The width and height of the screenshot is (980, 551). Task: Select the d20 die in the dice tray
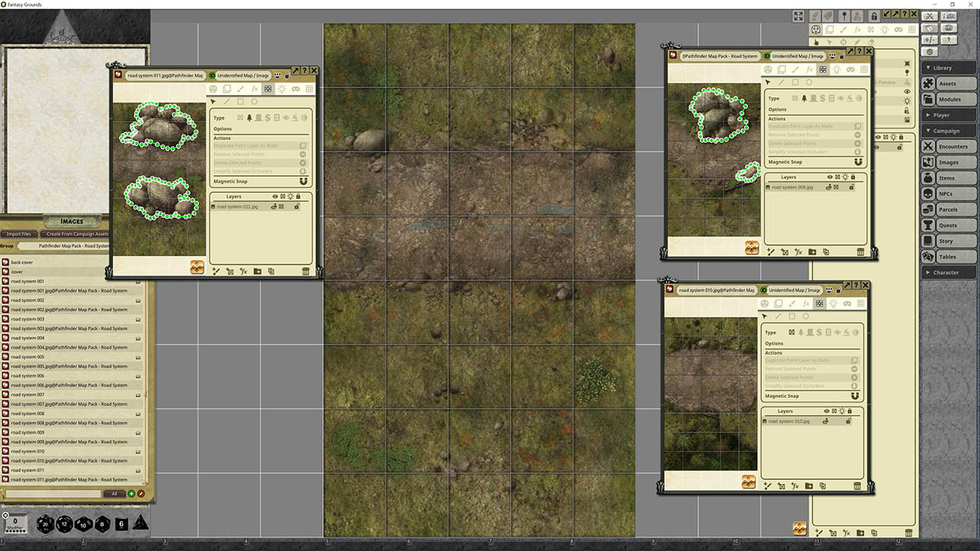[x=44, y=523]
